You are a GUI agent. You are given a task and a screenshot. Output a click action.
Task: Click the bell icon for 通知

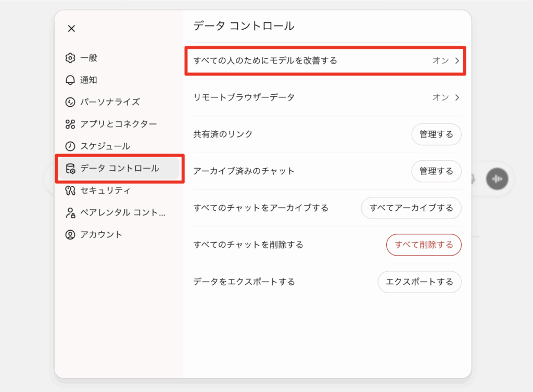pyautogui.click(x=70, y=80)
